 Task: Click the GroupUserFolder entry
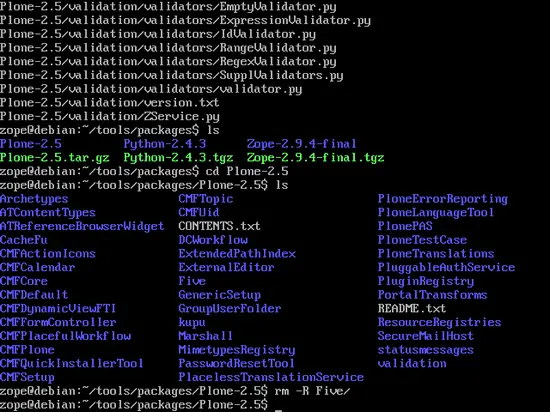coord(230,309)
